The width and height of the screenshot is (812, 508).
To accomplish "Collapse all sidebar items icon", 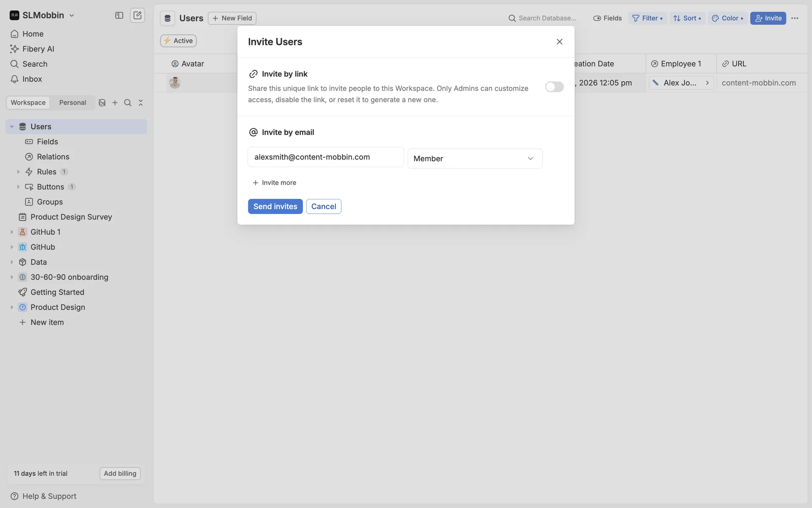I will [x=141, y=103].
